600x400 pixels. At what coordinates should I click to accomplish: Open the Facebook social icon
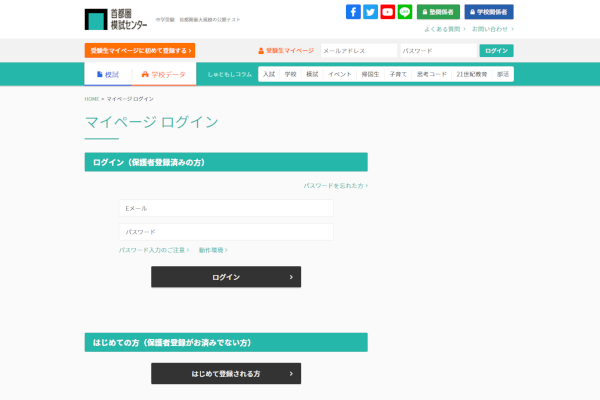coord(353,12)
